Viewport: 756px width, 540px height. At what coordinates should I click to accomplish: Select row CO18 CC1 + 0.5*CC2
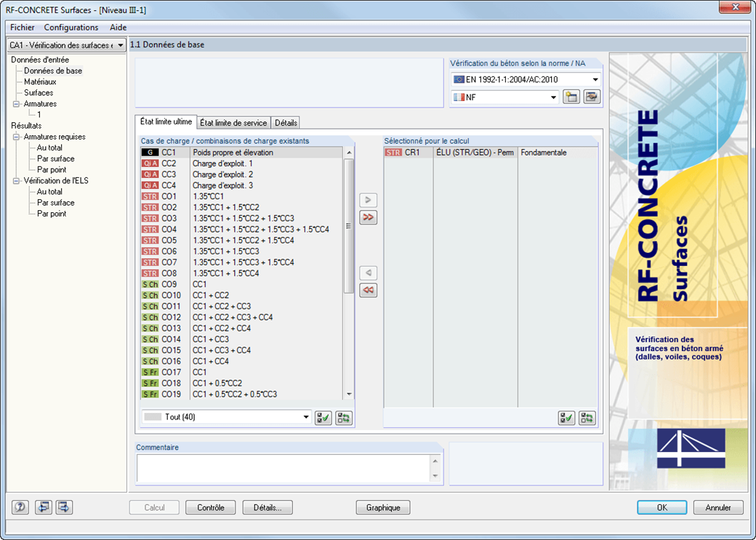tap(241, 383)
